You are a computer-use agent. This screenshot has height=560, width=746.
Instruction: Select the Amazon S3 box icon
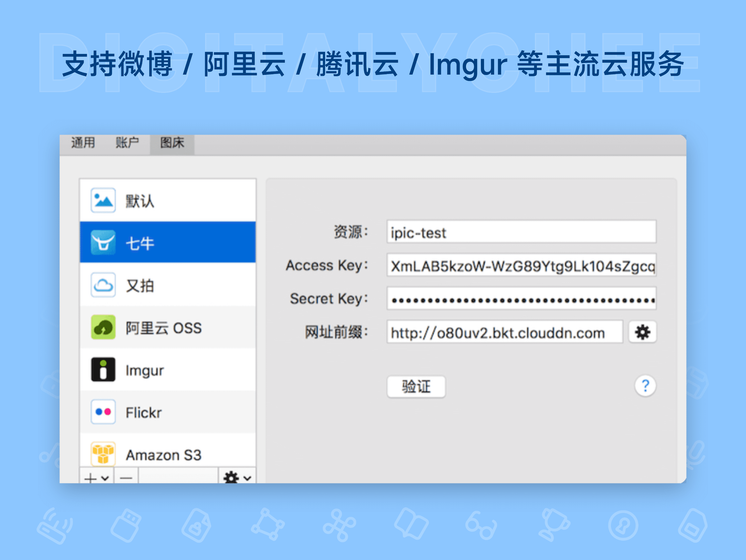coord(103,454)
